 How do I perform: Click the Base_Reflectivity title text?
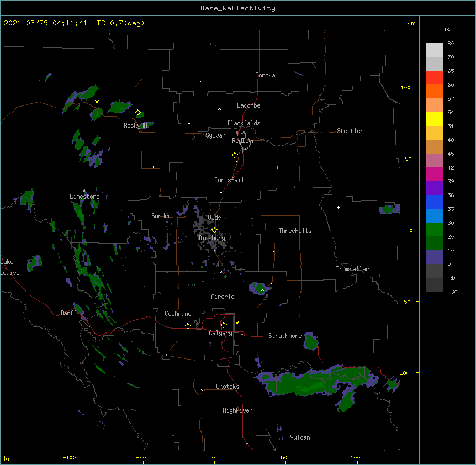point(238,8)
